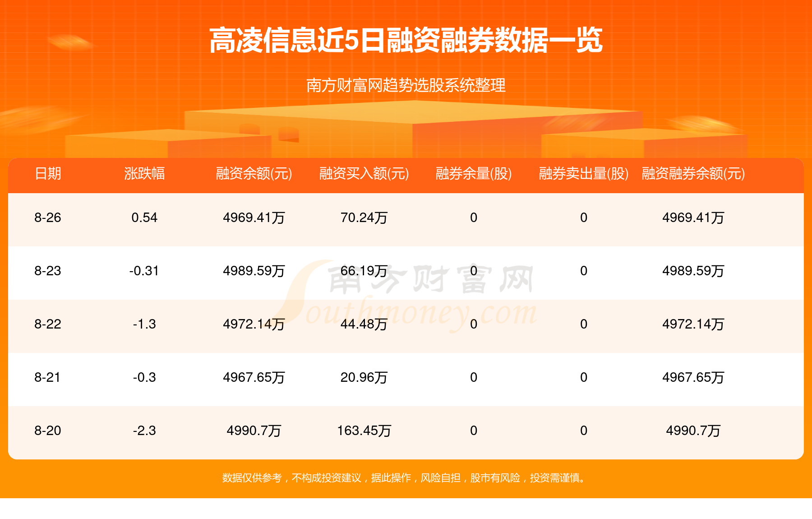
Task: Select the 融券卖出量(股) column header
Action: click(584, 173)
